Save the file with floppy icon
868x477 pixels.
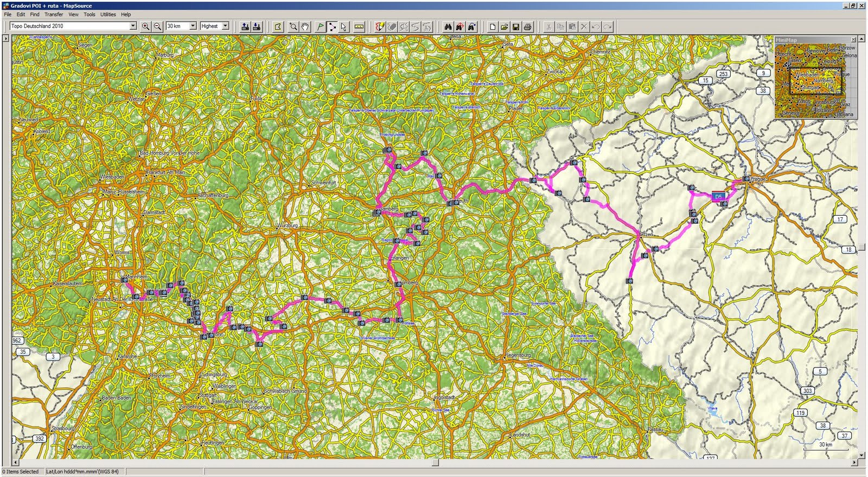(x=516, y=26)
